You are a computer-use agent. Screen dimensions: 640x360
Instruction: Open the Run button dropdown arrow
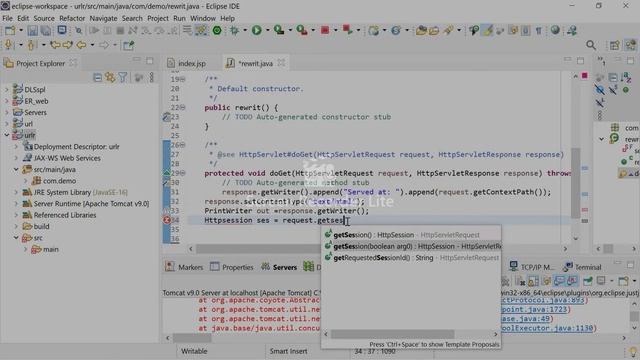[x=268, y=31]
